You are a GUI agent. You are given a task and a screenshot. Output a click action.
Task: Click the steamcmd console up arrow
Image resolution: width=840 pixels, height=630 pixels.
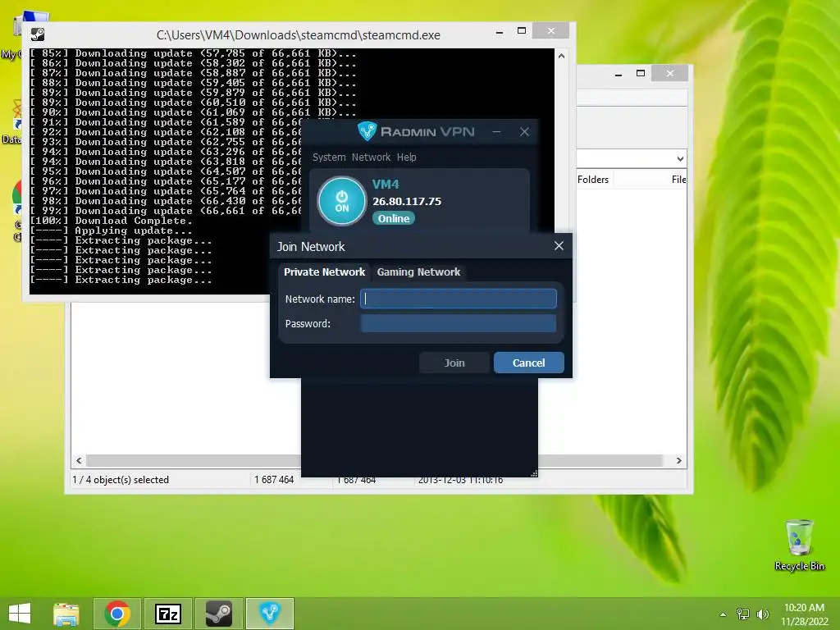(561, 56)
